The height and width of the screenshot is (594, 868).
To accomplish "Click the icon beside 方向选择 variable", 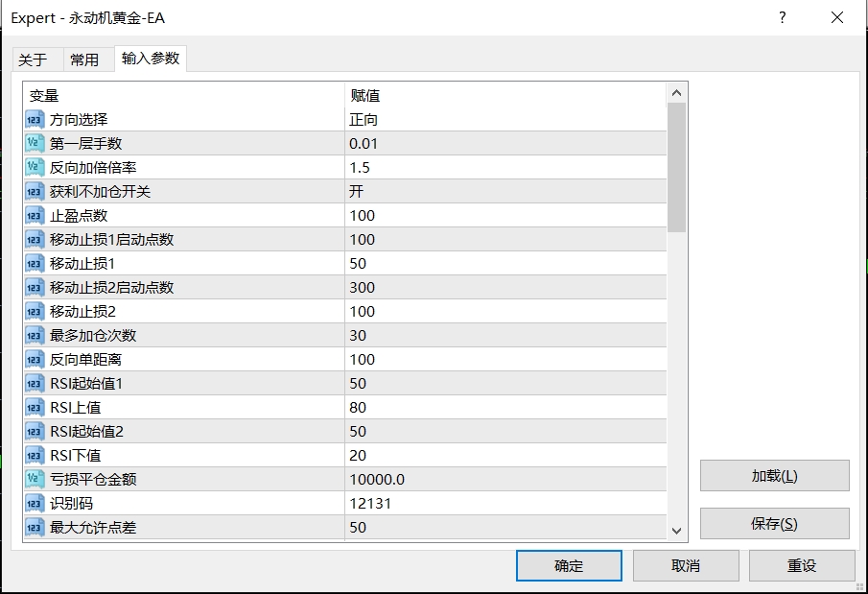I will [x=35, y=120].
